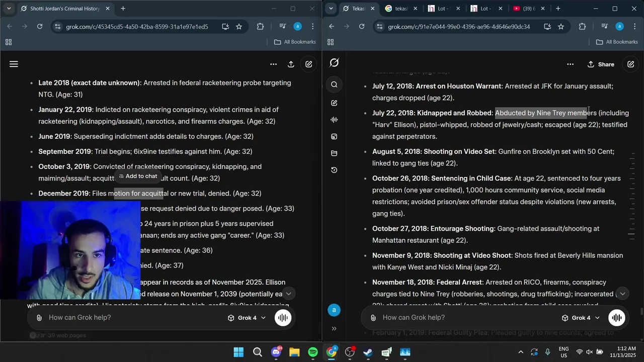This screenshot has height=362, width=644.
Task: Start voice mode in left Grok window
Action: point(283,318)
